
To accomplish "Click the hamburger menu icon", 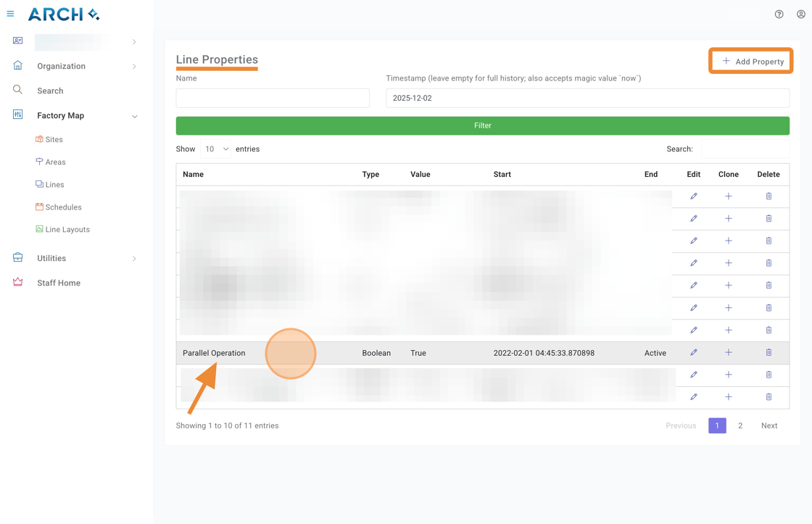I will click(10, 14).
